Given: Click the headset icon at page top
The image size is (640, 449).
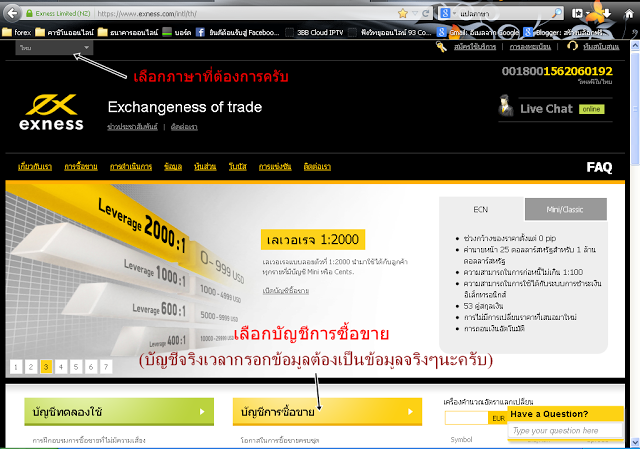Looking at the screenshot, I should [572, 46].
